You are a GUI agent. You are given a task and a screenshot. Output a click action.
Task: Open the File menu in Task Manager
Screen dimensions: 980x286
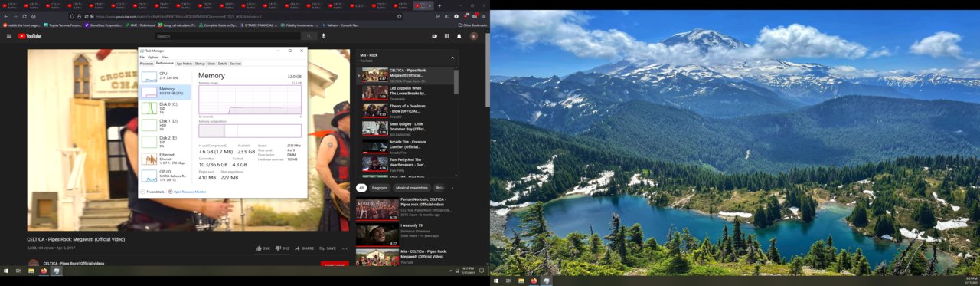click(x=142, y=58)
